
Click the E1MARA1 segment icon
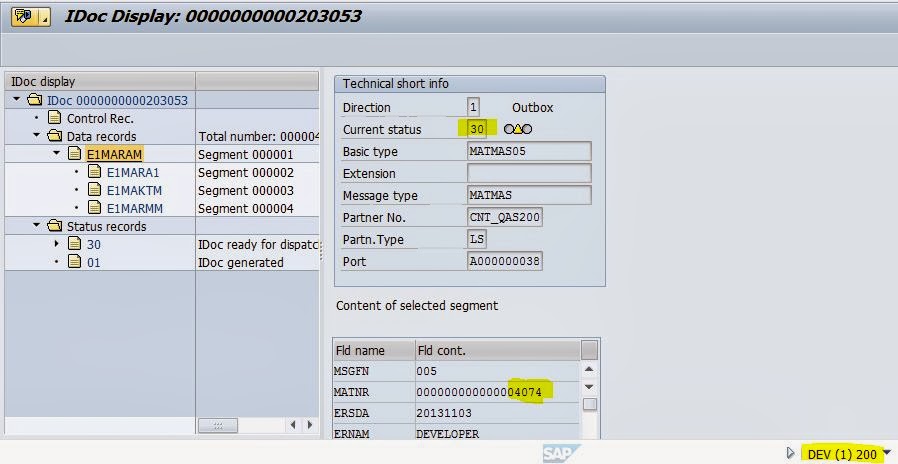[x=94, y=172]
